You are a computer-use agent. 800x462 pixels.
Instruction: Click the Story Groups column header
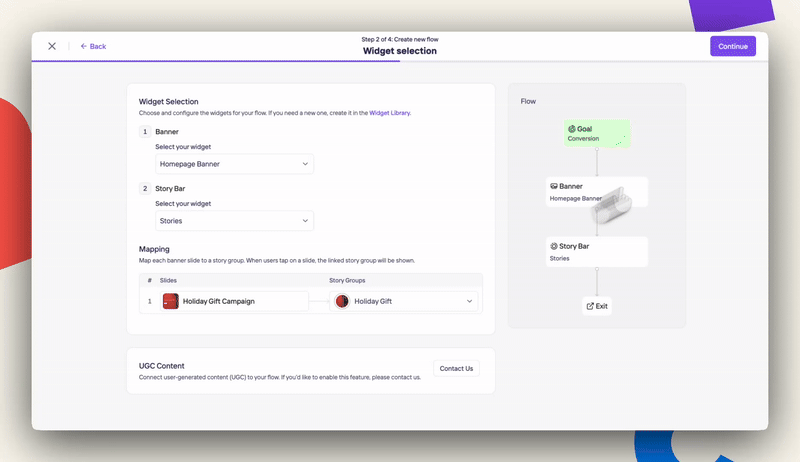[x=347, y=280]
